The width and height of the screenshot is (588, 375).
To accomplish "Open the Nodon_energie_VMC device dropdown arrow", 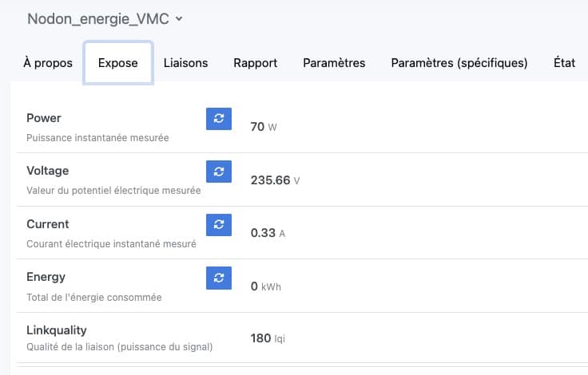I will pyautogui.click(x=179, y=18).
